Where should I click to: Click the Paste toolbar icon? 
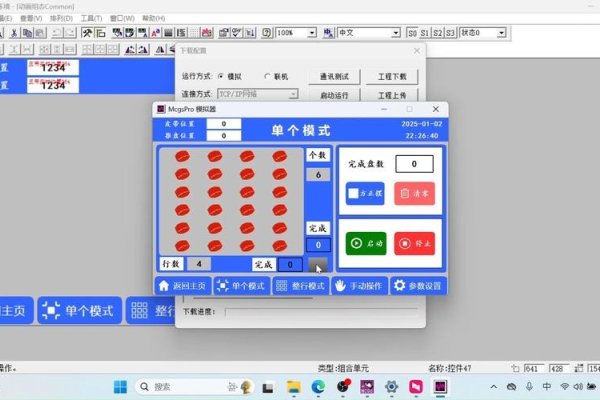point(40,33)
